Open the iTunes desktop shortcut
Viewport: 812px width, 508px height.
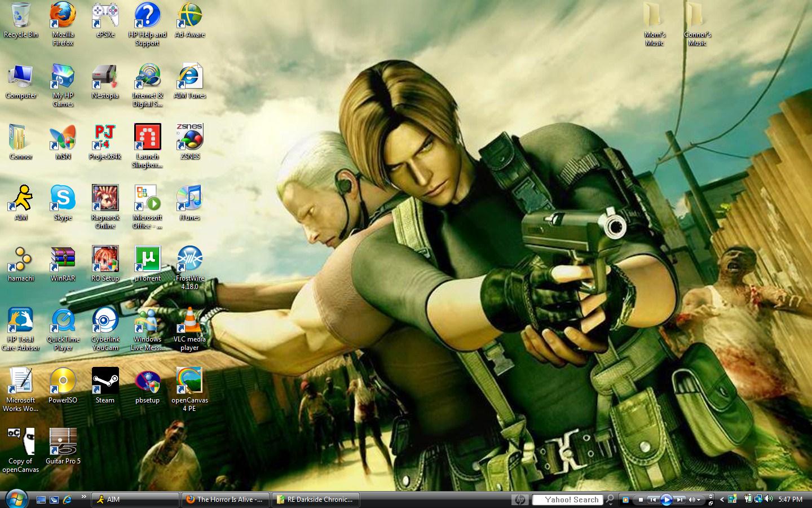click(x=189, y=198)
